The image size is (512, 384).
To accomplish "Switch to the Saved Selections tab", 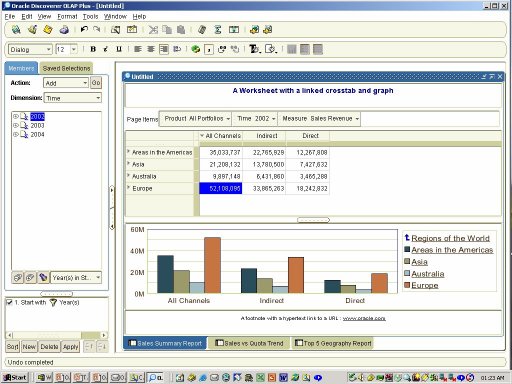I will pyautogui.click(x=66, y=68).
